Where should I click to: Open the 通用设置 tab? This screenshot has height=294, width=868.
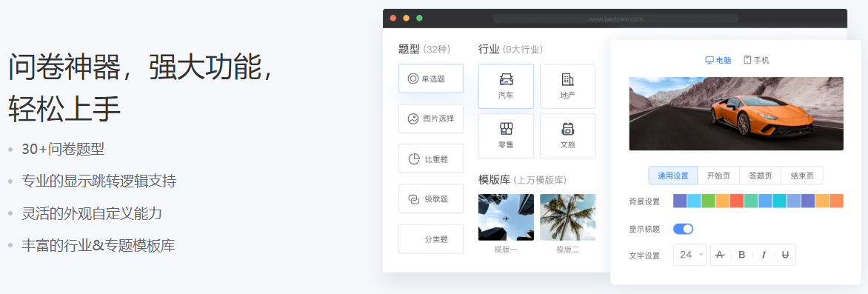pyautogui.click(x=673, y=176)
